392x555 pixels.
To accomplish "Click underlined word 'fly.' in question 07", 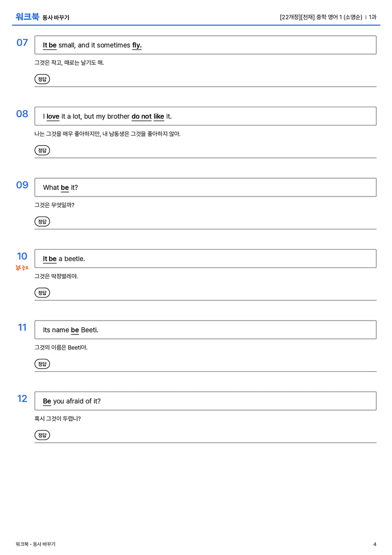I will 137,45.
